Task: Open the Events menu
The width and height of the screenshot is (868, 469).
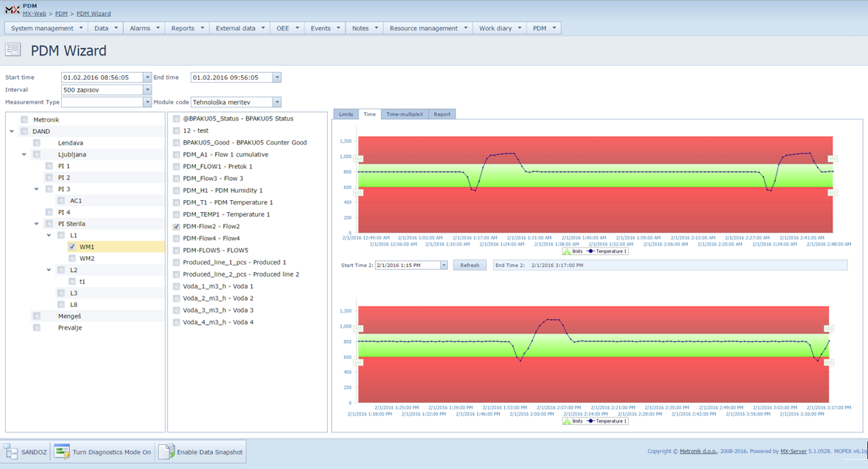Action: point(325,28)
